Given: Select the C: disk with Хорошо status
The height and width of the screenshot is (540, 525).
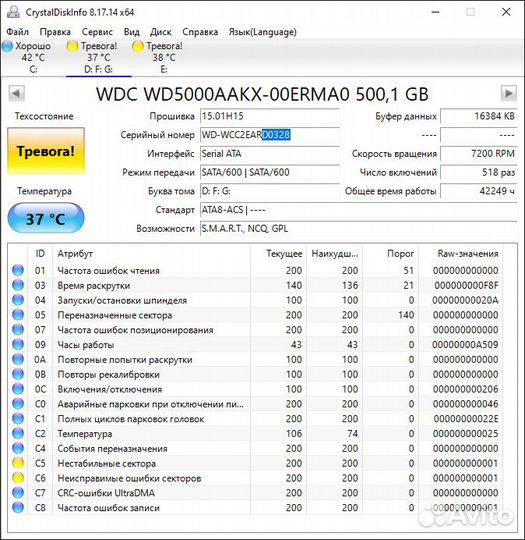Looking at the screenshot, I should point(27,57).
